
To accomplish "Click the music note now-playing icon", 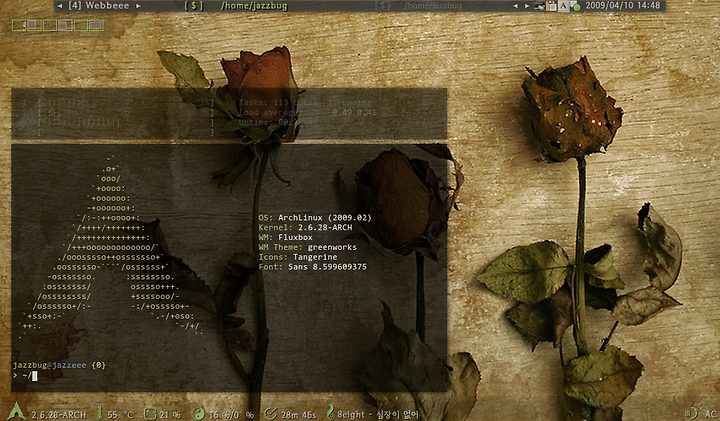I will (330, 412).
